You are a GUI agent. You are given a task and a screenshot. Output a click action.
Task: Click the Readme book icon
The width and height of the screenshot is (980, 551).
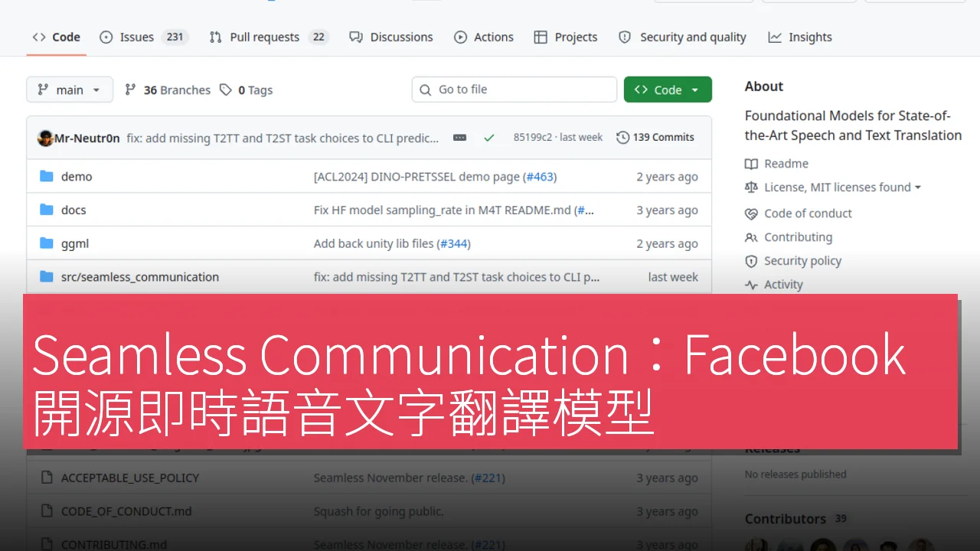(751, 164)
